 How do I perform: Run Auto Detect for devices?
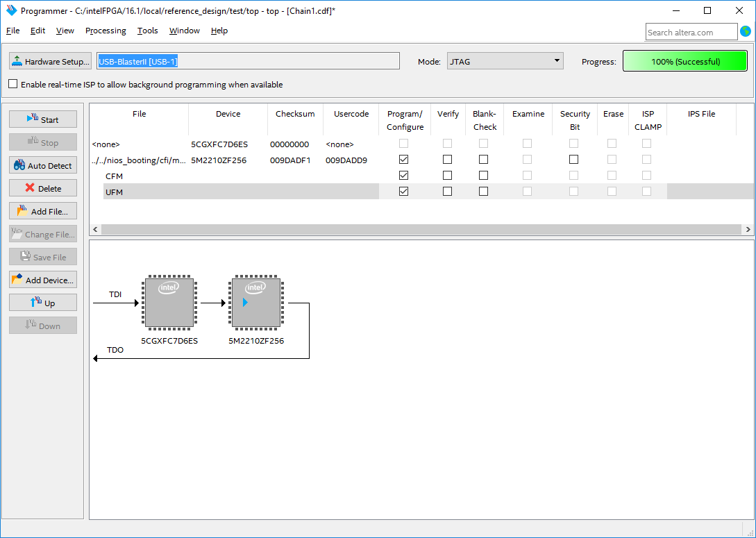pos(43,165)
